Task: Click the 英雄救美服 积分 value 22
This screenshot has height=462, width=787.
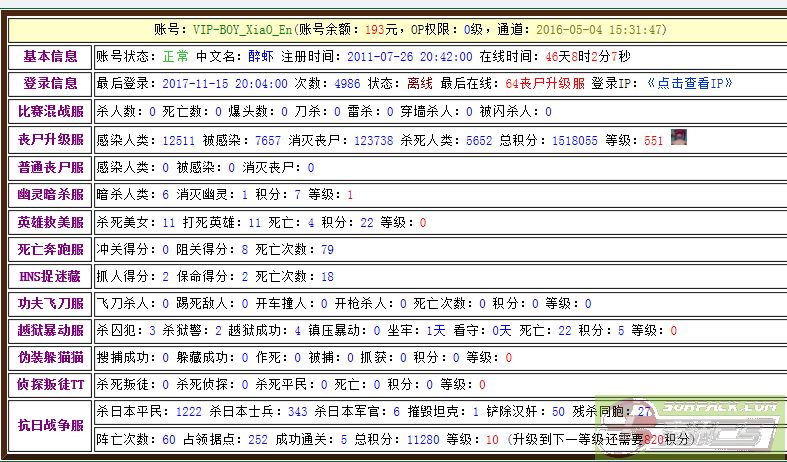Action: (367, 222)
